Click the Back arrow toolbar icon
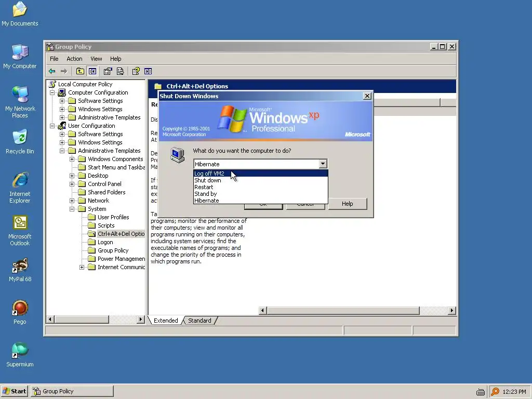The height and width of the screenshot is (399, 532). [x=52, y=71]
